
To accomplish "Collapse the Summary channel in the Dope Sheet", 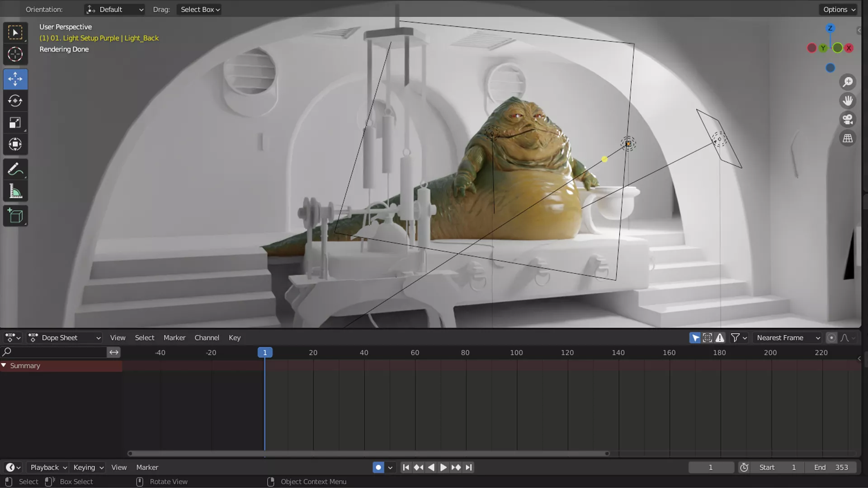I will click(x=5, y=366).
